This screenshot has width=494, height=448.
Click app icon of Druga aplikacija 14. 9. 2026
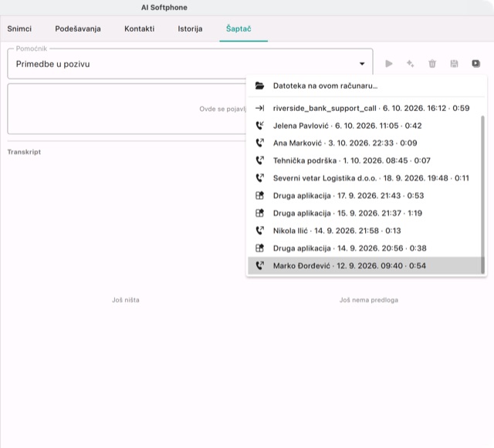point(259,248)
